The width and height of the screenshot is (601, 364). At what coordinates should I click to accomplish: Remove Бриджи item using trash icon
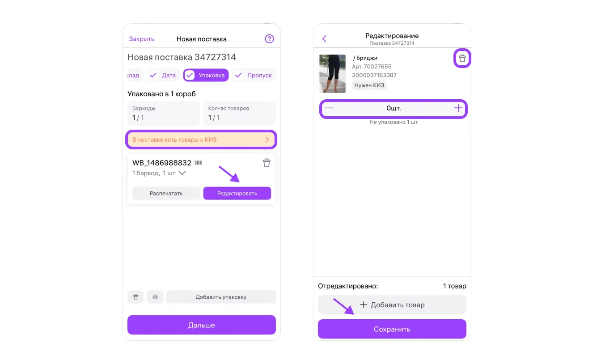pos(462,59)
